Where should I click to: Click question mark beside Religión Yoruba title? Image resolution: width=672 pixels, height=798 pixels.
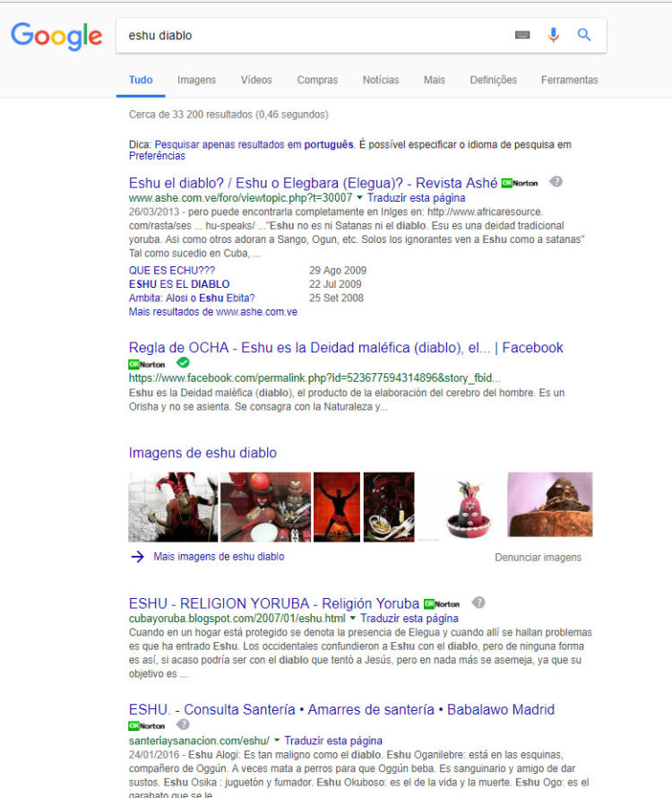tap(478, 603)
